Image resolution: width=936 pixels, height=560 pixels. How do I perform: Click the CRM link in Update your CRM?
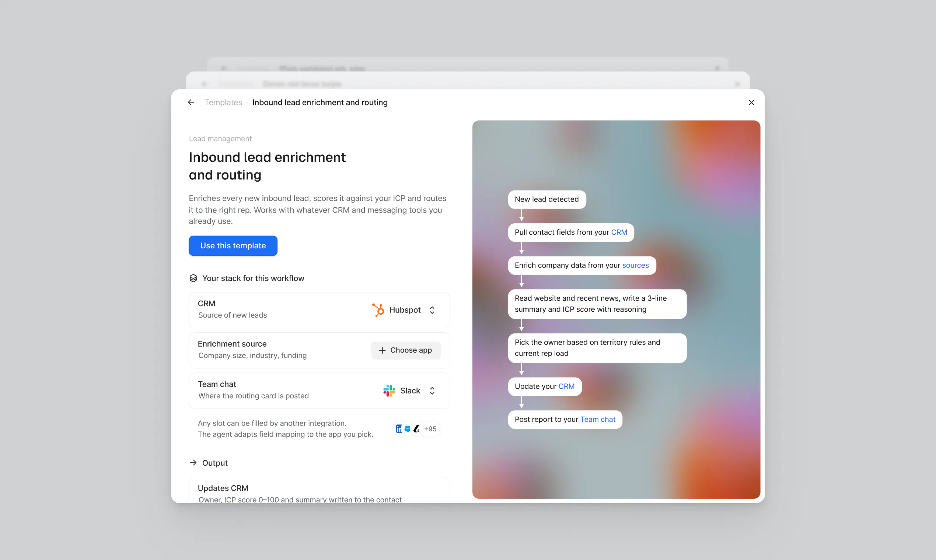[x=566, y=386]
